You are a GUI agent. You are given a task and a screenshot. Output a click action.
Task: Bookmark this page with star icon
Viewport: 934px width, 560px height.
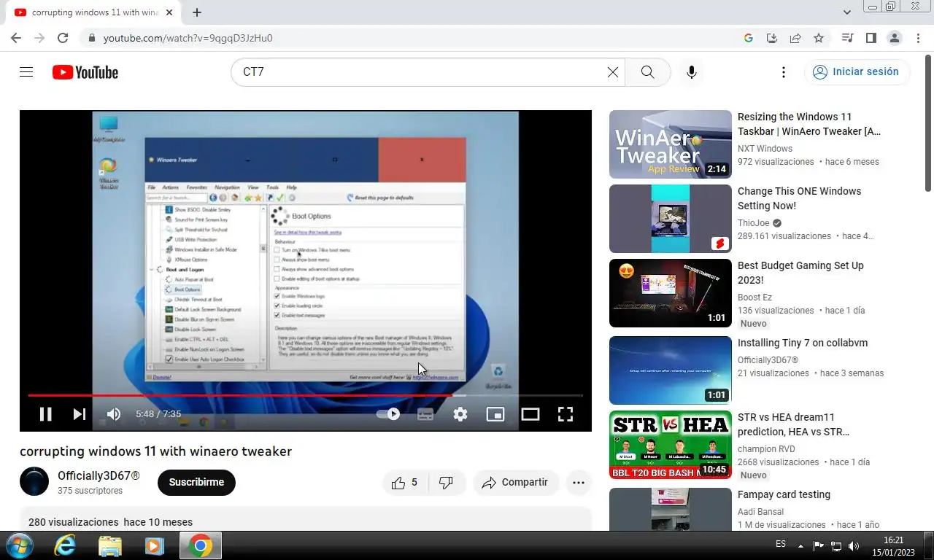click(819, 38)
